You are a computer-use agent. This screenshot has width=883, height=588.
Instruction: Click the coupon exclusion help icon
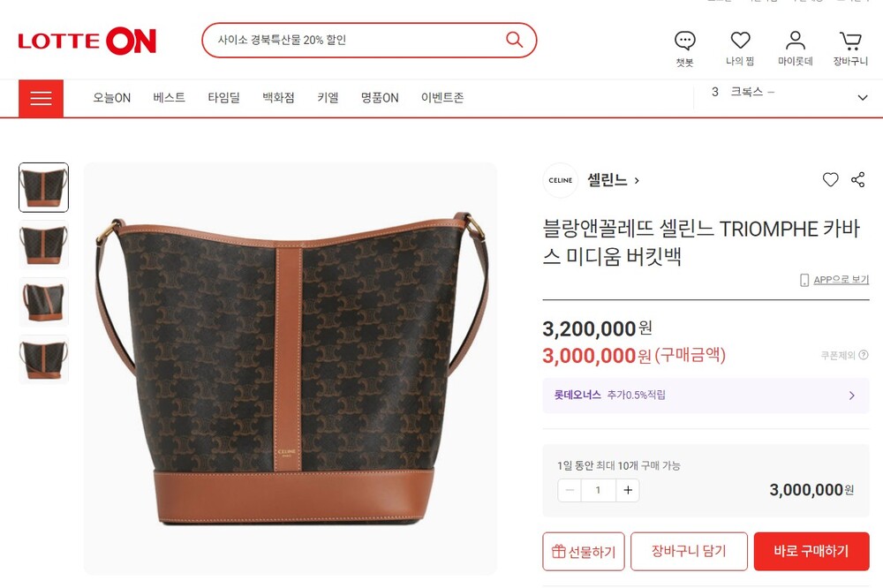click(x=864, y=355)
